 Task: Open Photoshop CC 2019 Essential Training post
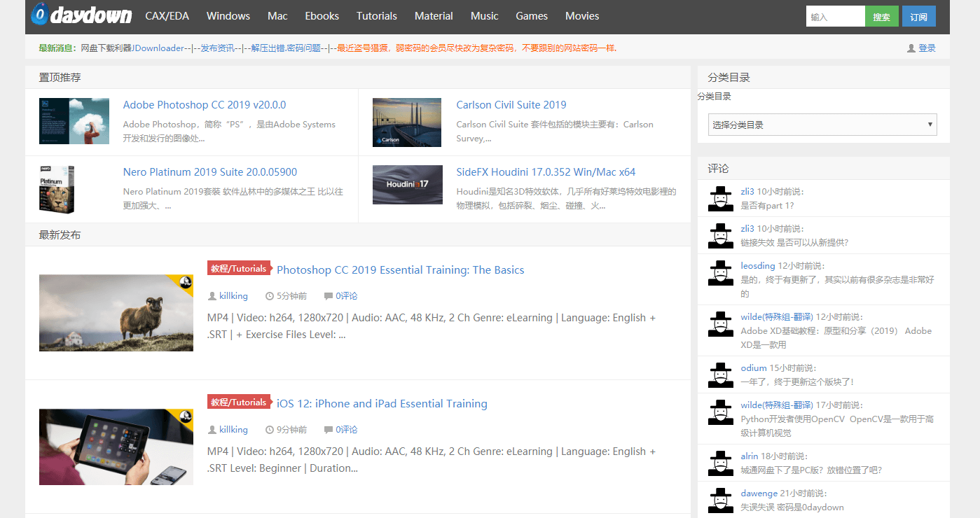(401, 270)
